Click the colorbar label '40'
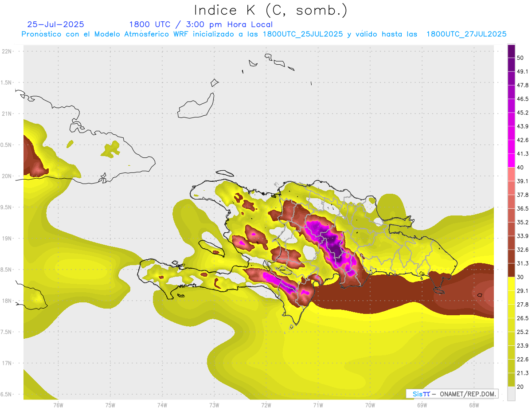Screen dimensions: 532x411 (520, 167)
